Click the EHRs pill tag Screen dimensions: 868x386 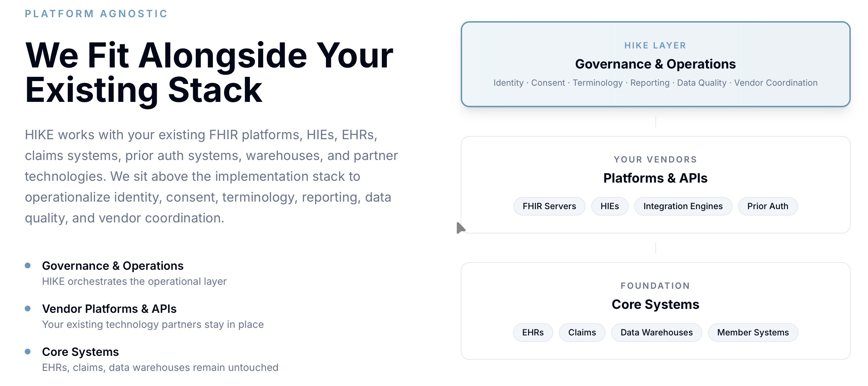tap(533, 333)
